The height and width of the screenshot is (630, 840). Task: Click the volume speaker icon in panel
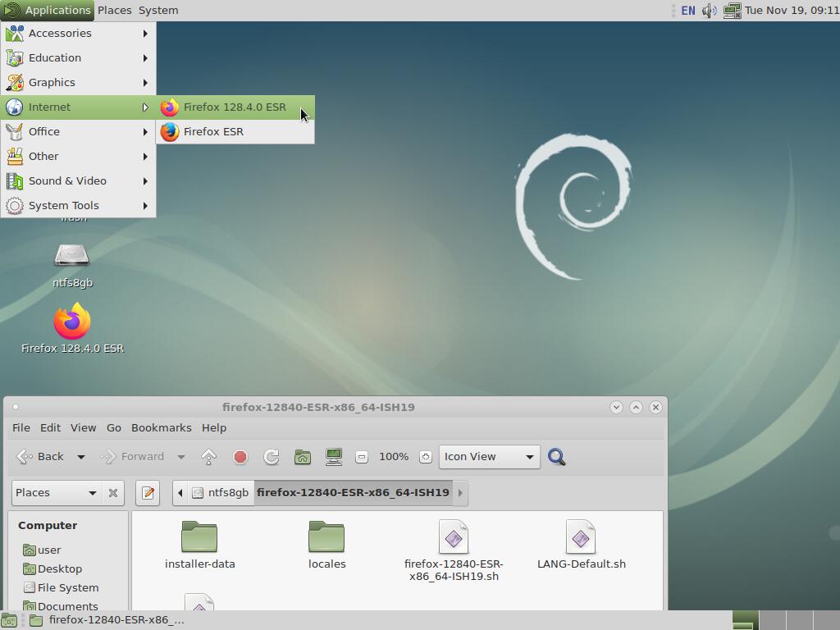pyautogui.click(x=710, y=11)
